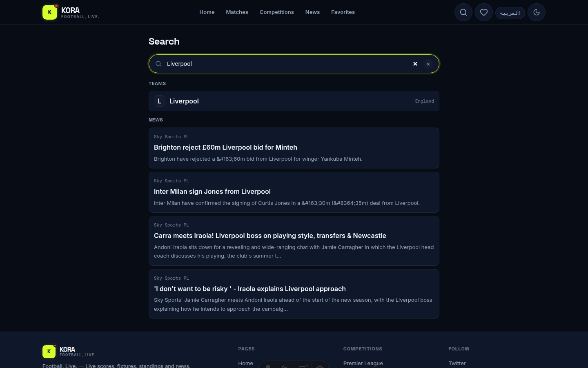Go to Home in the top navigation

207,12
